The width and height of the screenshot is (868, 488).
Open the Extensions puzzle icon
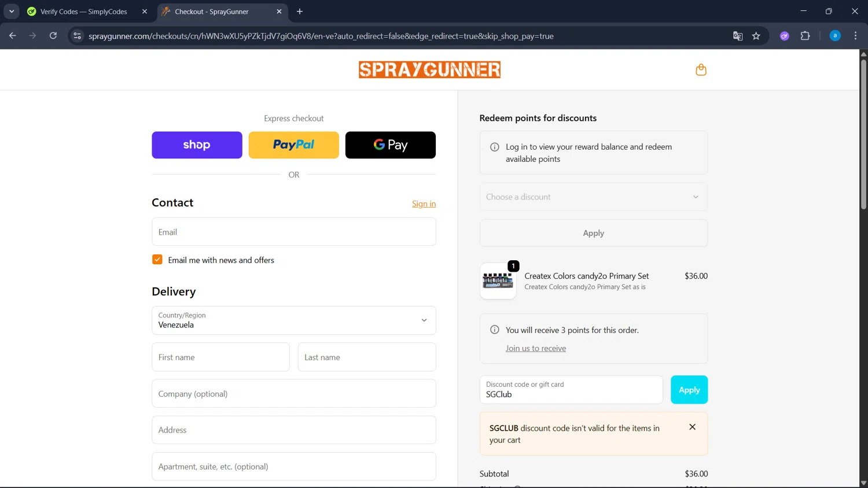coord(805,36)
